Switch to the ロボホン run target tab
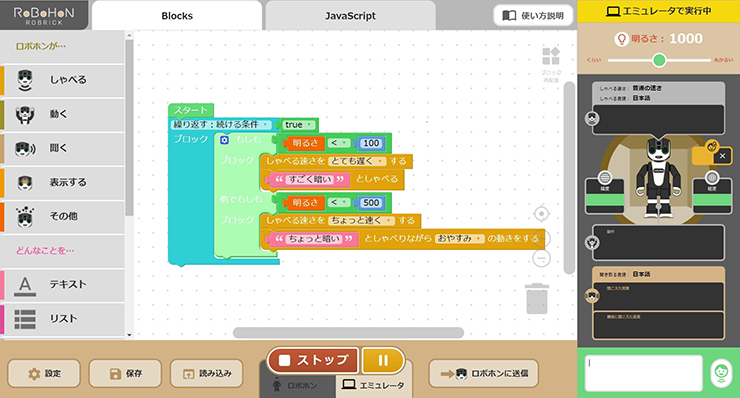The image size is (740, 398). tap(298, 385)
